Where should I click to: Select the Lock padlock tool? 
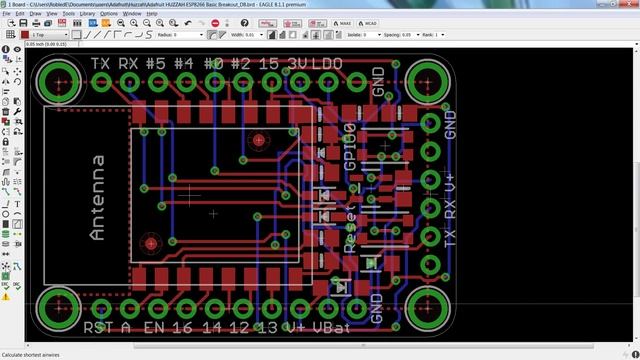coord(6,142)
